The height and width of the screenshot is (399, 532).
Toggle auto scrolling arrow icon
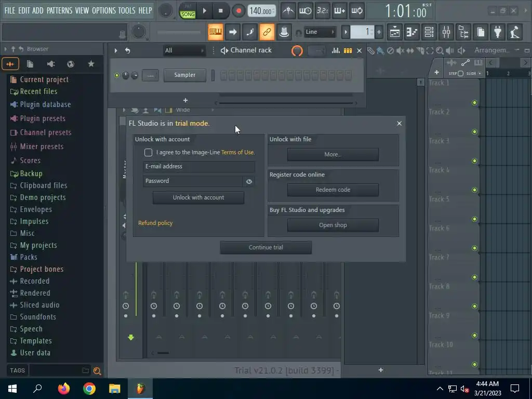coord(233,32)
